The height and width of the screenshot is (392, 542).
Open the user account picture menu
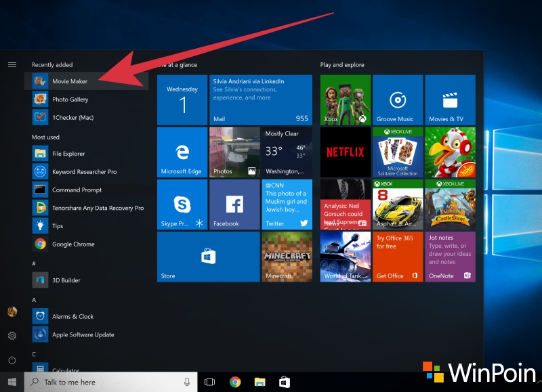point(12,311)
